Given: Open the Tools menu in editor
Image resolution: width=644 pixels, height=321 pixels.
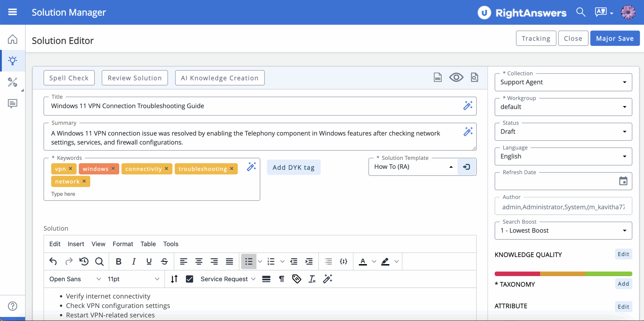Looking at the screenshot, I should click(171, 244).
